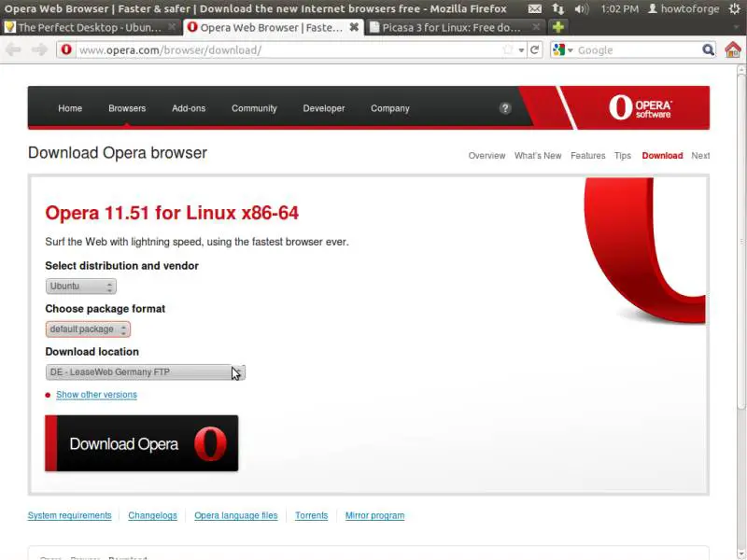
Task: Go to the Overview section
Action: point(486,156)
